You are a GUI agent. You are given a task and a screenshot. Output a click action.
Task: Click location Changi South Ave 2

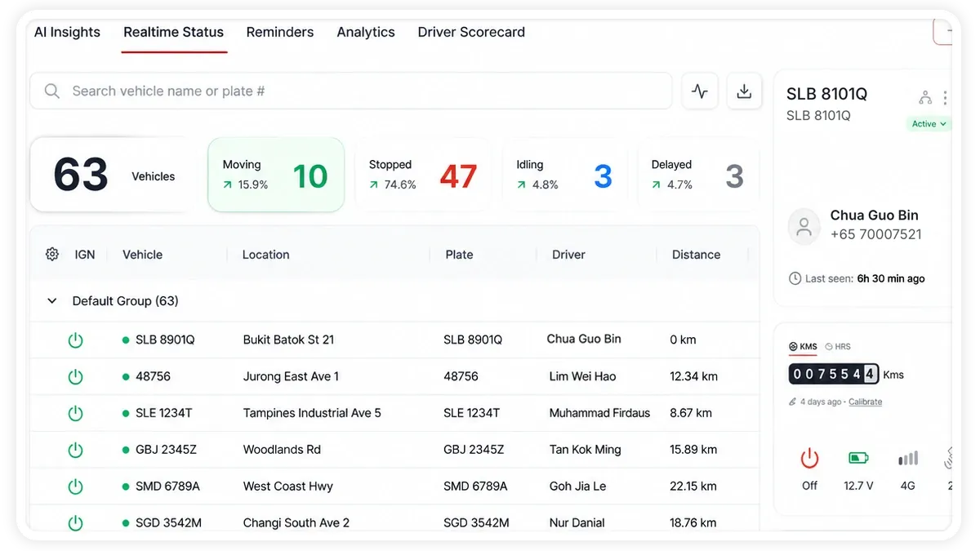tap(296, 522)
